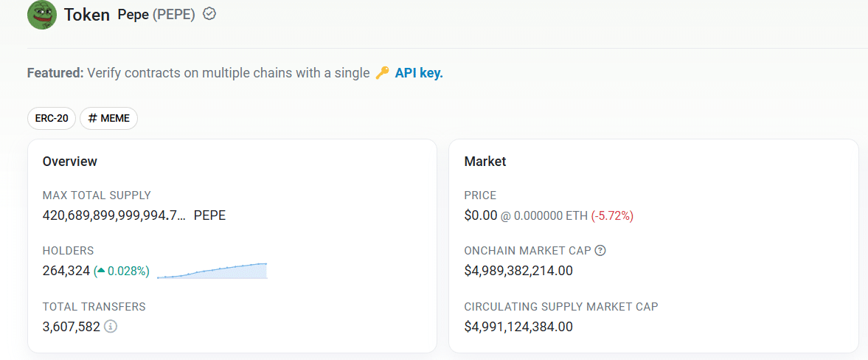Click the holders trend sparkline chart

[212, 271]
